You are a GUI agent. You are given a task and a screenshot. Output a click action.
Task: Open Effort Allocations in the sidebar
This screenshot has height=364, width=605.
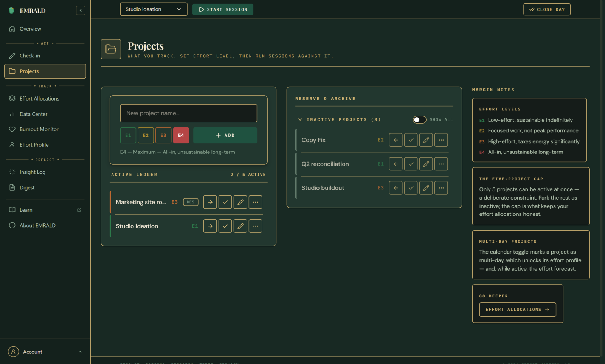pos(45,98)
